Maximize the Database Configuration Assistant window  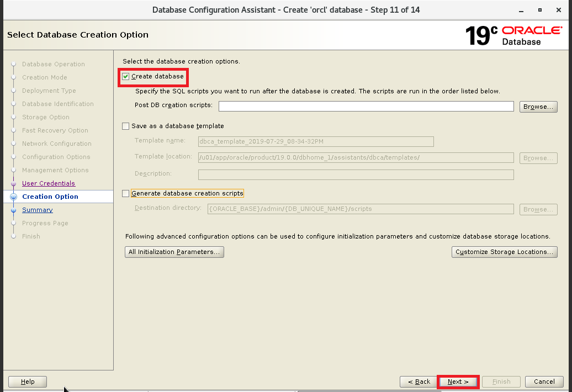(540, 10)
